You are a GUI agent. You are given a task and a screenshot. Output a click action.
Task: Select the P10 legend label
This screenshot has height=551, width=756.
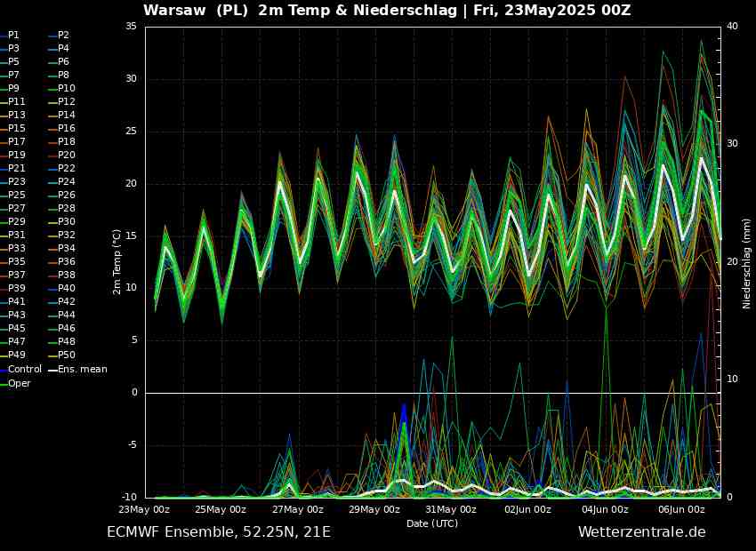(x=66, y=88)
